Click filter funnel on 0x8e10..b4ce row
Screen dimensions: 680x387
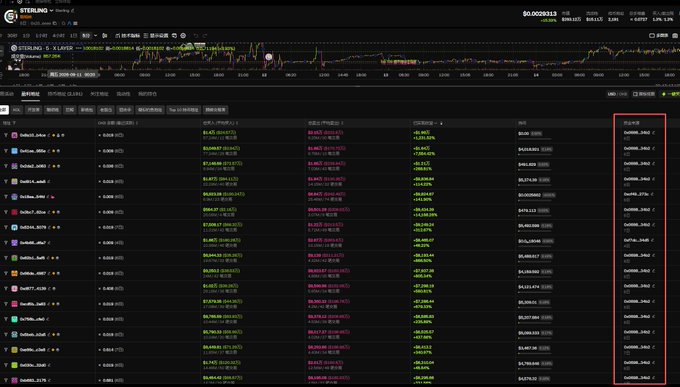(6, 135)
